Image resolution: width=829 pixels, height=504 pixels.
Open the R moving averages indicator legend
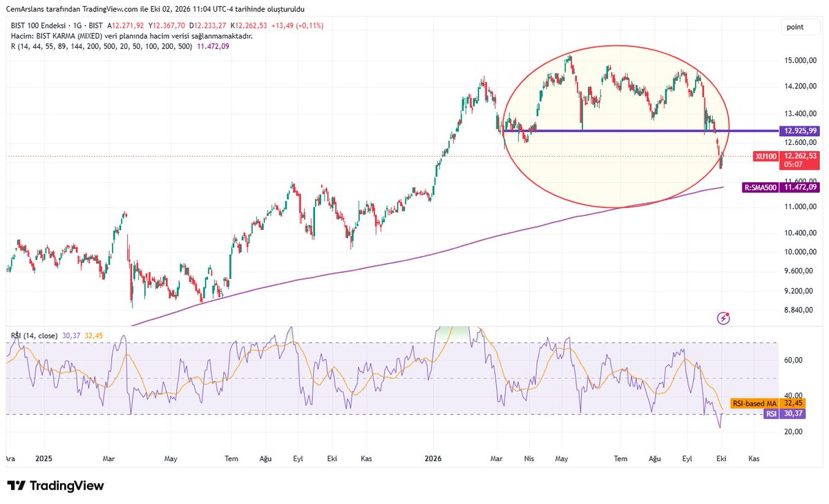point(120,46)
